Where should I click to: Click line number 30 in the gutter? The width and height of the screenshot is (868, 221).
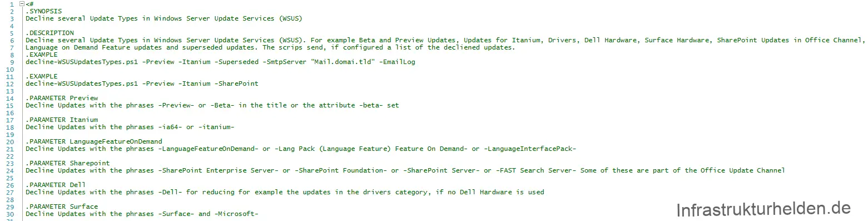click(10, 214)
